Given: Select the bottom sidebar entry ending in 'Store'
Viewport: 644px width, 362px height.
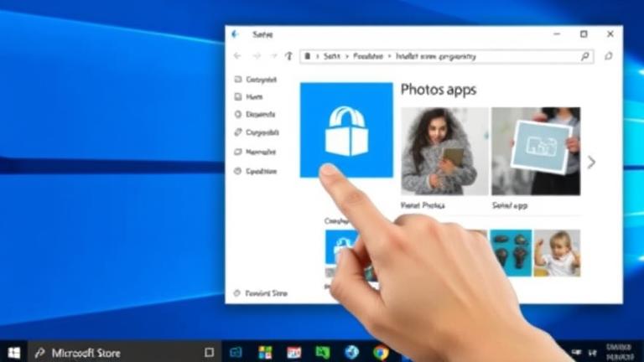Looking at the screenshot, I should pos(261,293).
